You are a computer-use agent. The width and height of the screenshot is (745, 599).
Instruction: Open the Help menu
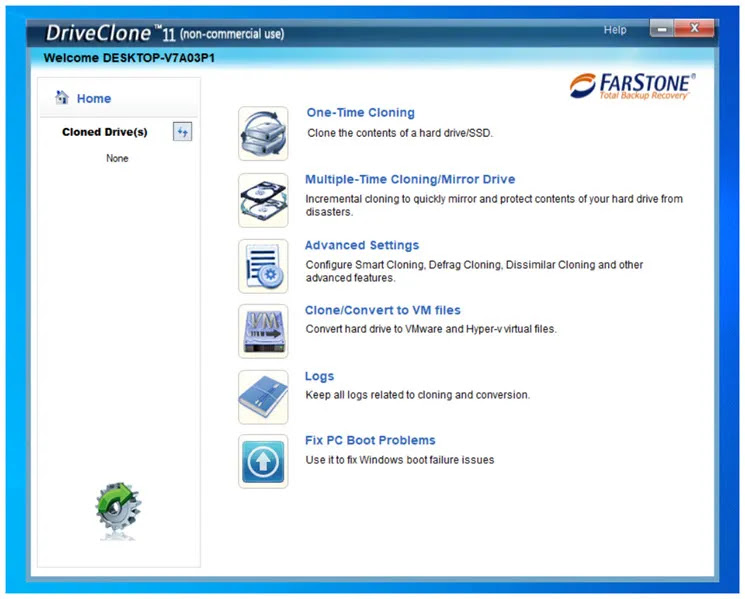[x=615, y=30]
